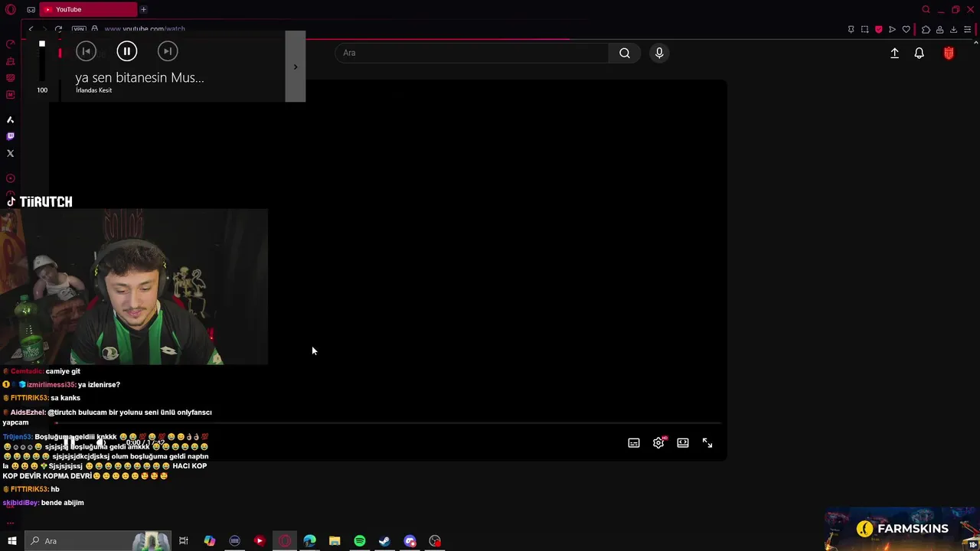Click Opera GX taskbar icon
The image size is (980, 551).
click(x=284, y=541)
